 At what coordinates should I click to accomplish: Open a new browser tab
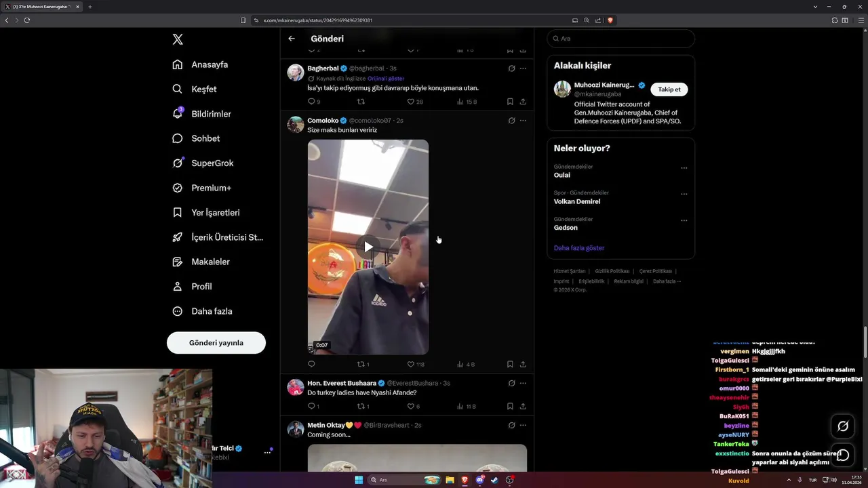[90, 7]
